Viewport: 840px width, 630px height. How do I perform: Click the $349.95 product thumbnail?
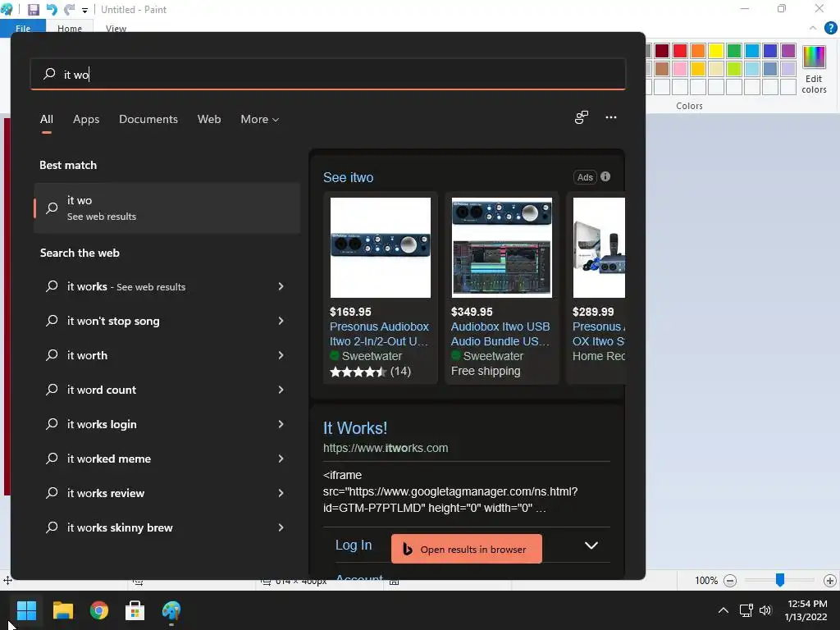(502, 248)
